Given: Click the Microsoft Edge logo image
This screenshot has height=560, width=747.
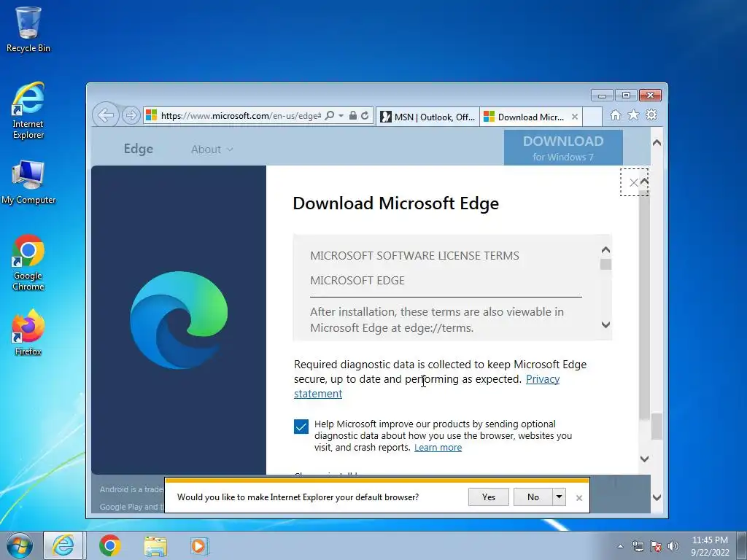Looking at the screenshot, I should click(x=179, y=320).
